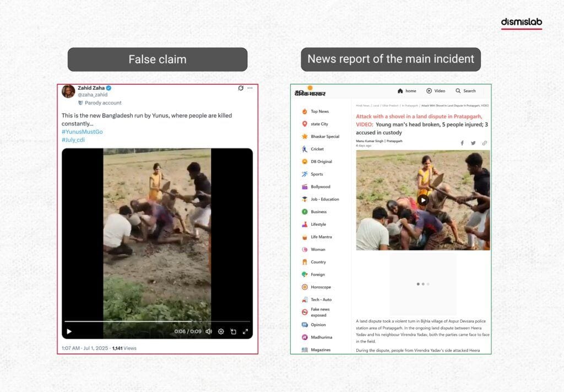Click News report of the main incident label
The height and width of the screenshot is (392, 564).
click(x=391, y=59)
